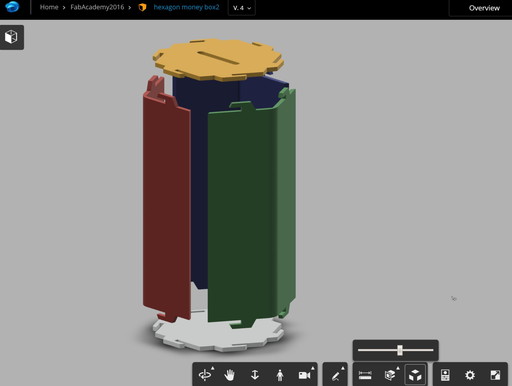Open the view cube home button
Screen dimensions: 512x386
[x=12, y=37]
